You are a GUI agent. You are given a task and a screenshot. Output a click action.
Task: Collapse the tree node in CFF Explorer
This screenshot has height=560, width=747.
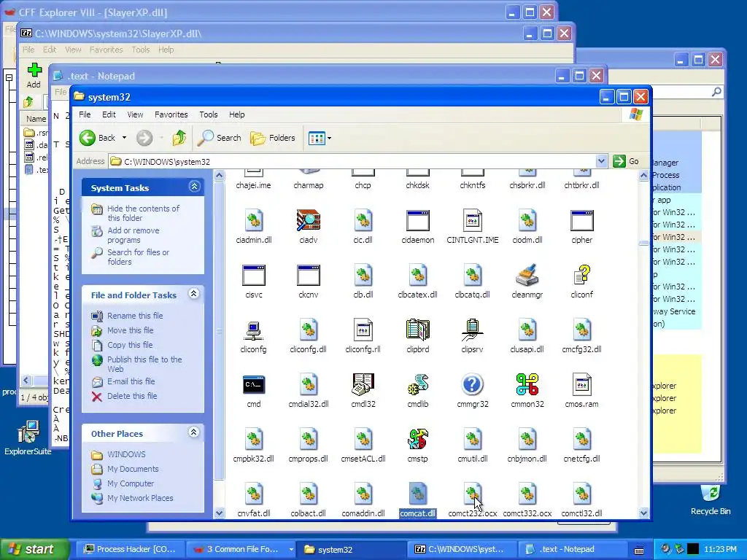coord(9,77)
